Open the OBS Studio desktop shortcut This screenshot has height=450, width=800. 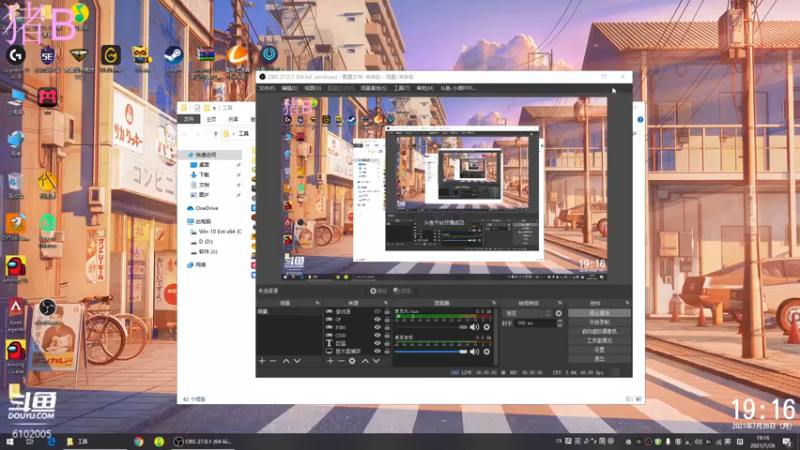47,311
